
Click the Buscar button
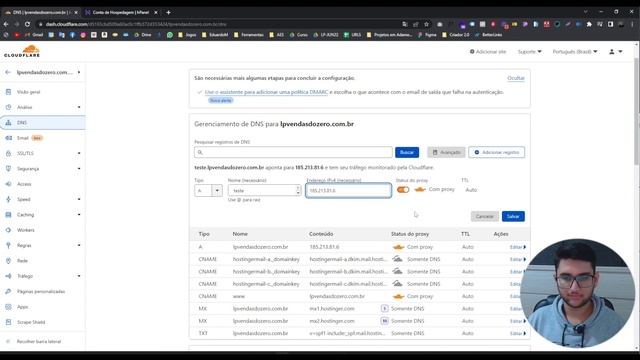[x=407, y=152]
